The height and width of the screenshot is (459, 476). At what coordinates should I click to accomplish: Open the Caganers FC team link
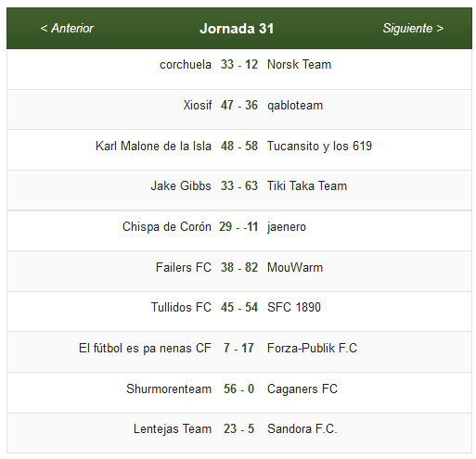pyautogui.click(x=302, y=389)
